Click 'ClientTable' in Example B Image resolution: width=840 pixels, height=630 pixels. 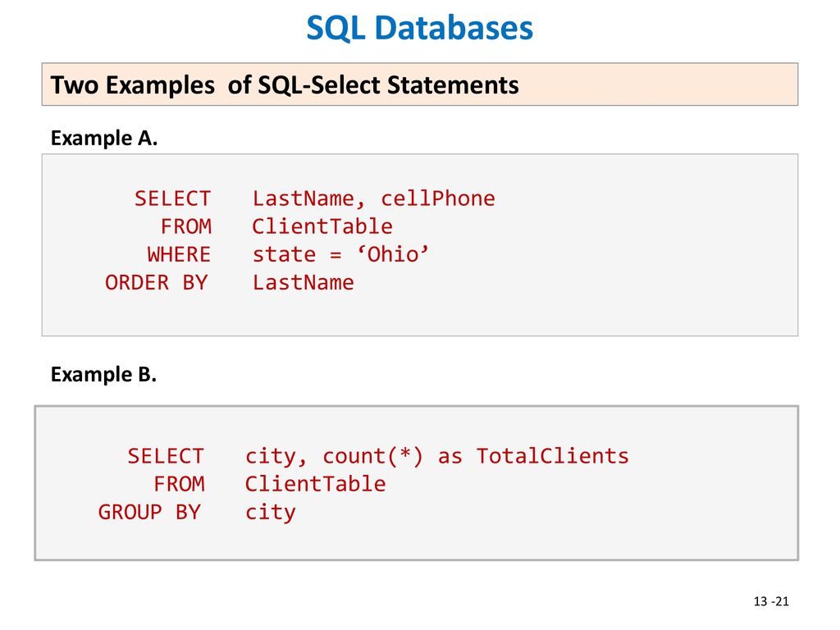(315, 484)
